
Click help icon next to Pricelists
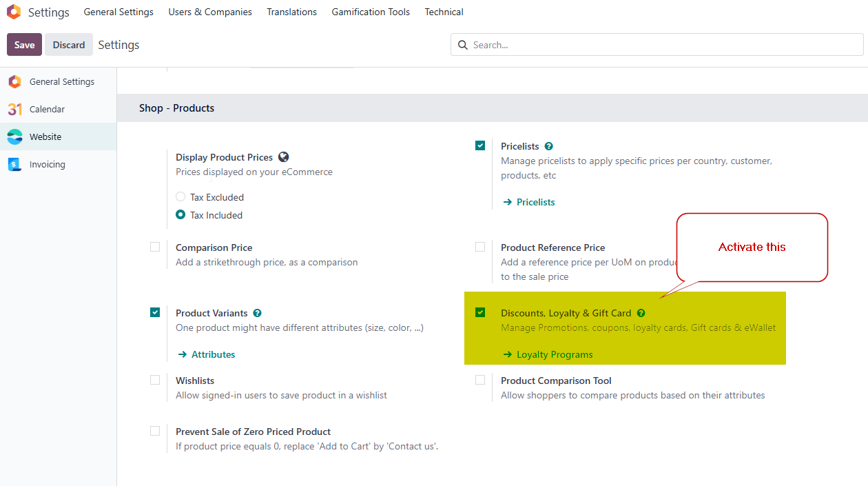pyautogui.click(x=548, y=147)
